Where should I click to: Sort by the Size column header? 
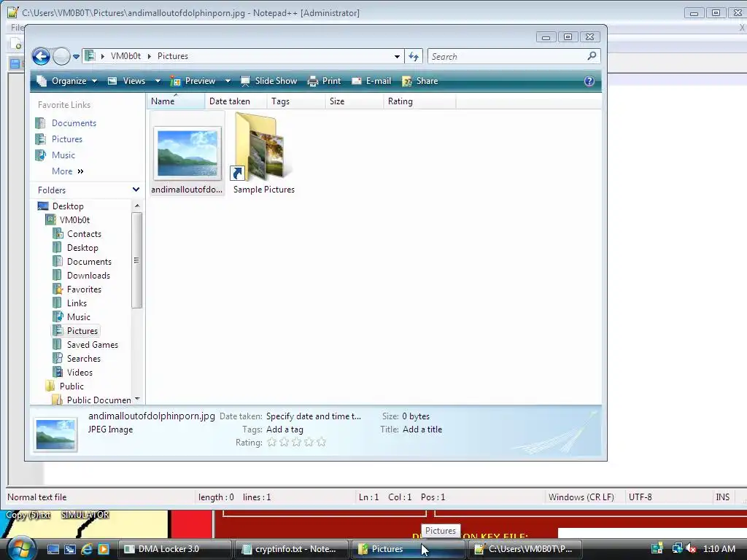pos(355,101)
